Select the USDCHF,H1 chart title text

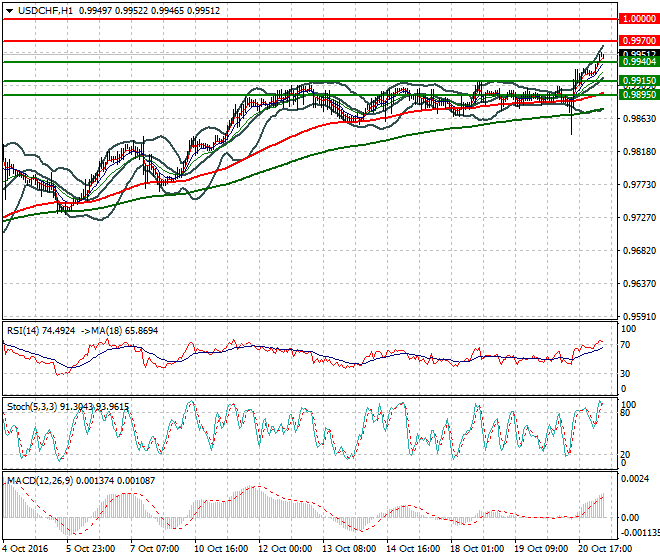(x=45, y=11)
